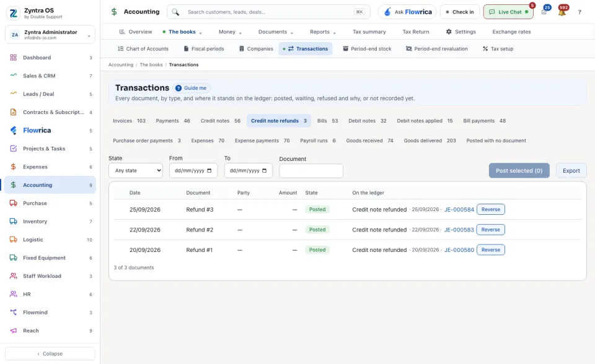
Task: Click the notifications bell icon
Action: coord(562,12)
